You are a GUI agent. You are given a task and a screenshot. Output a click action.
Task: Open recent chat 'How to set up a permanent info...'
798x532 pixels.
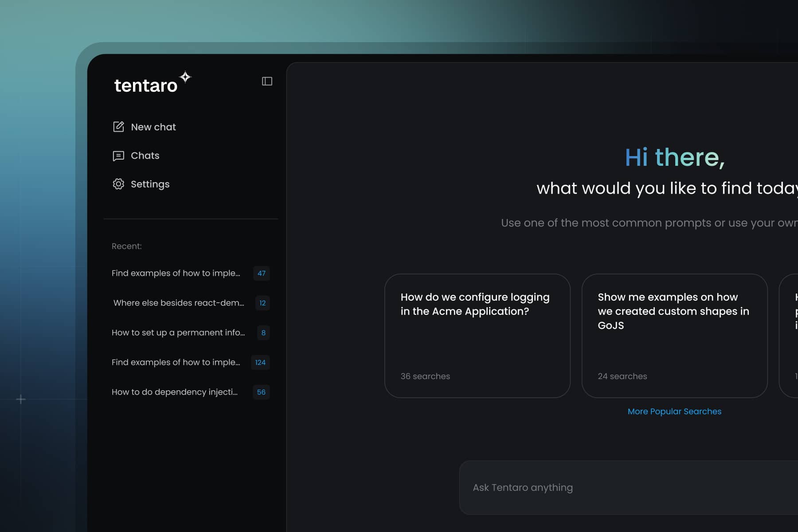point(191,332)
